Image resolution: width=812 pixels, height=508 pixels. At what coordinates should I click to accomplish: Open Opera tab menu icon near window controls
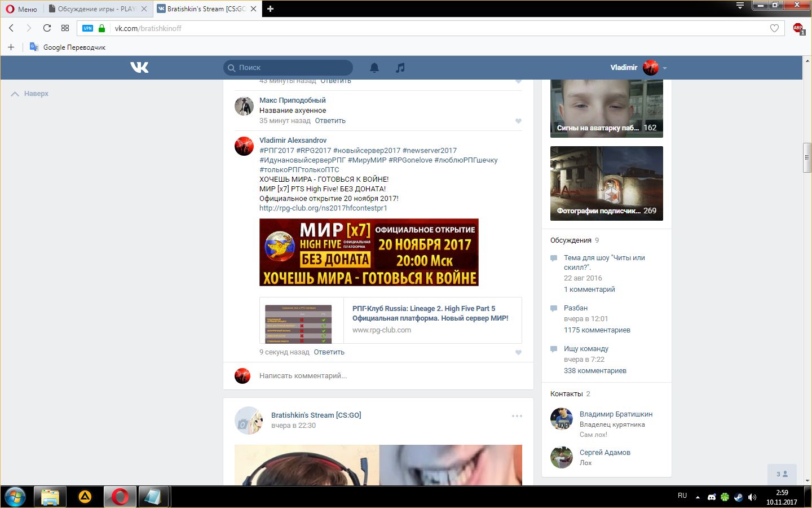(740, 6)
